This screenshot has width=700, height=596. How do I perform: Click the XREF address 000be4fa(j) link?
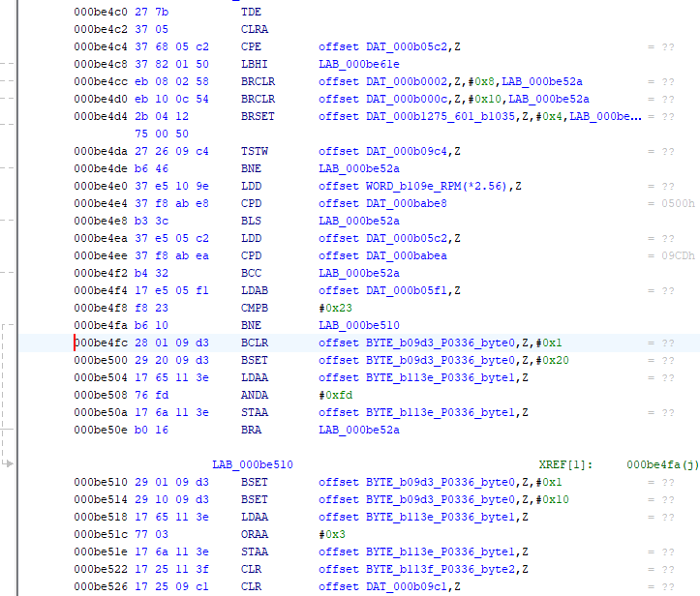tap(662, 464)
